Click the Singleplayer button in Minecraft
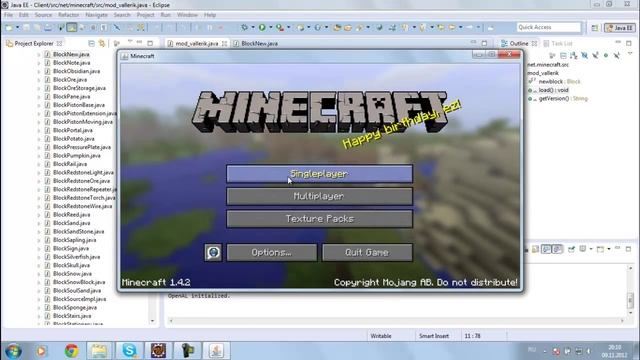 tap(319, 174)
